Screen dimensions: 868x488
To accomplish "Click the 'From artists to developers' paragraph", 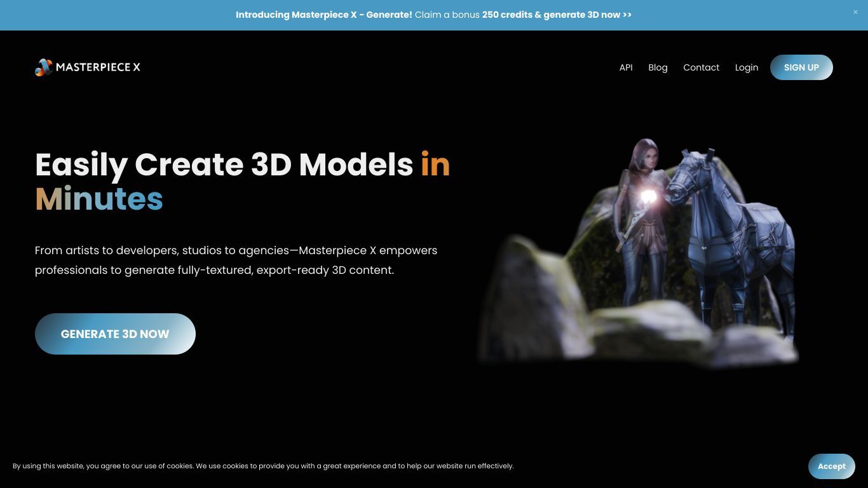I will [236, 260].
